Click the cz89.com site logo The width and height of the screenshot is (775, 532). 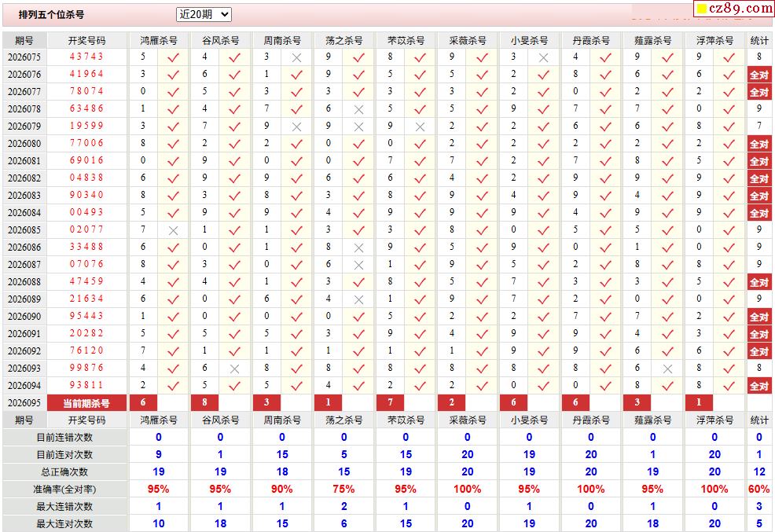[x=734, y=9]
